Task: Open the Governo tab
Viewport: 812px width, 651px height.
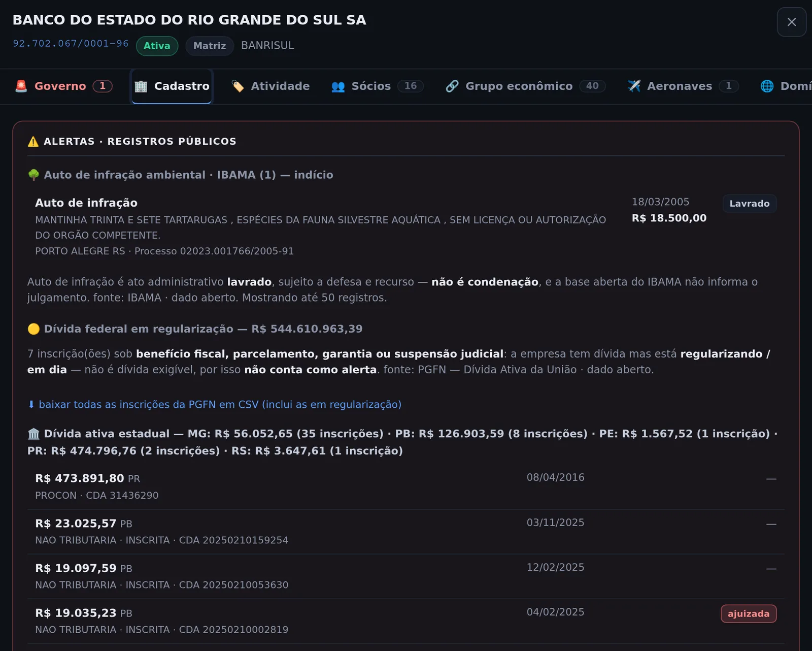Action: 63,86
